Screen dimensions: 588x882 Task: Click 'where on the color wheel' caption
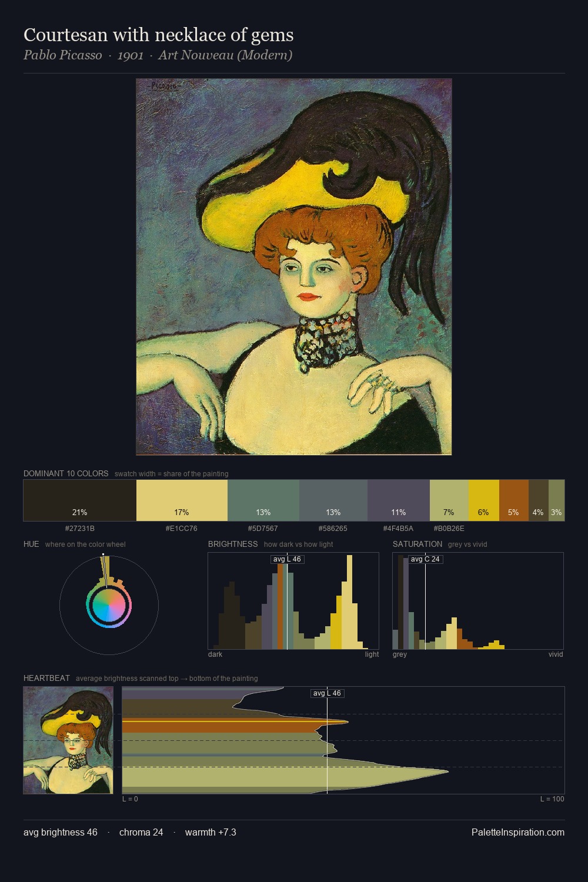pyautogui.click(x=85, y=544)
